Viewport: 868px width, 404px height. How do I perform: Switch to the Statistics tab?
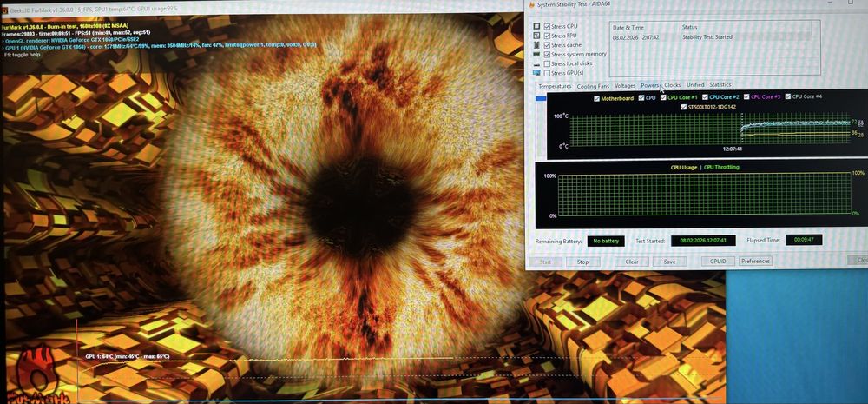click(x=720, y=85)
